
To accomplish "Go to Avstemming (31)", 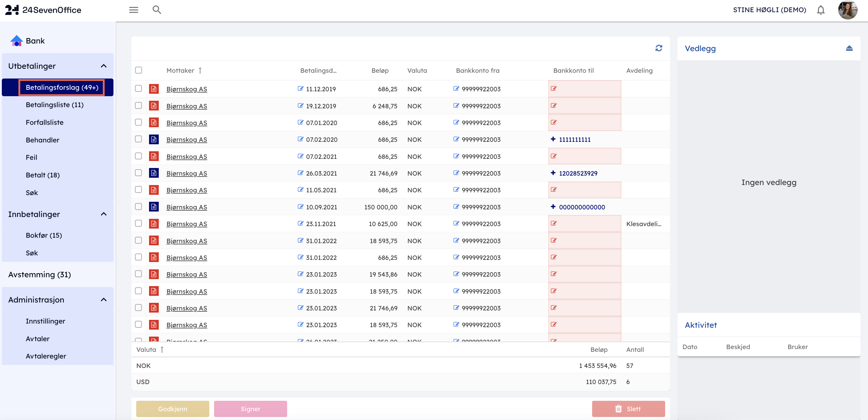I will point(40,275).
